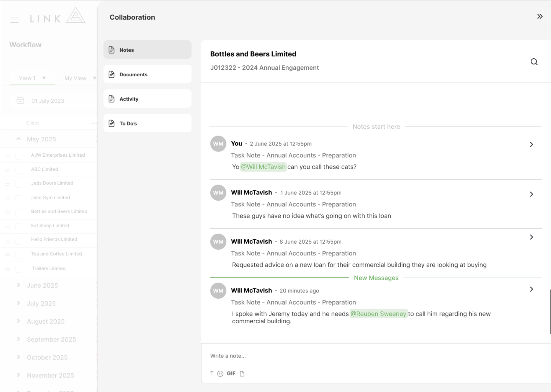
Task: Open Jims Gym Limited client row
Action: pyautogui.click(x=50, y=198)
